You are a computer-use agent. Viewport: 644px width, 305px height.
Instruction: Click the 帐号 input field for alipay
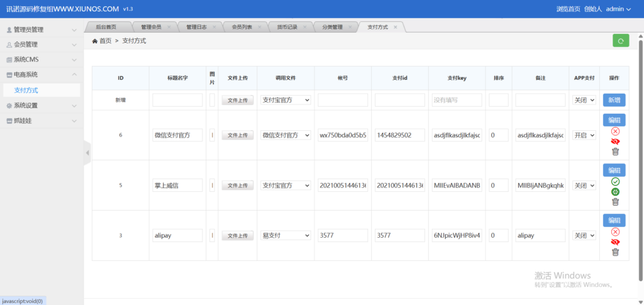343,235
